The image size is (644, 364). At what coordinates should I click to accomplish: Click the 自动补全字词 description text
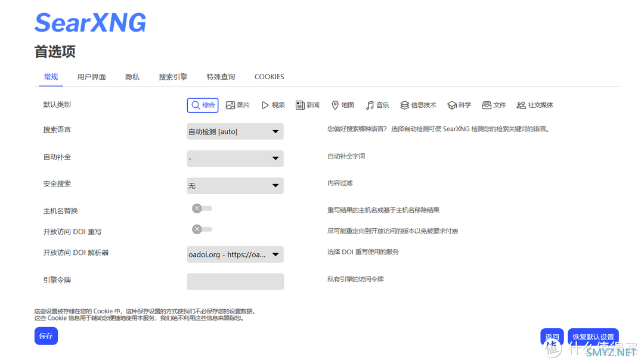point(346,156)
